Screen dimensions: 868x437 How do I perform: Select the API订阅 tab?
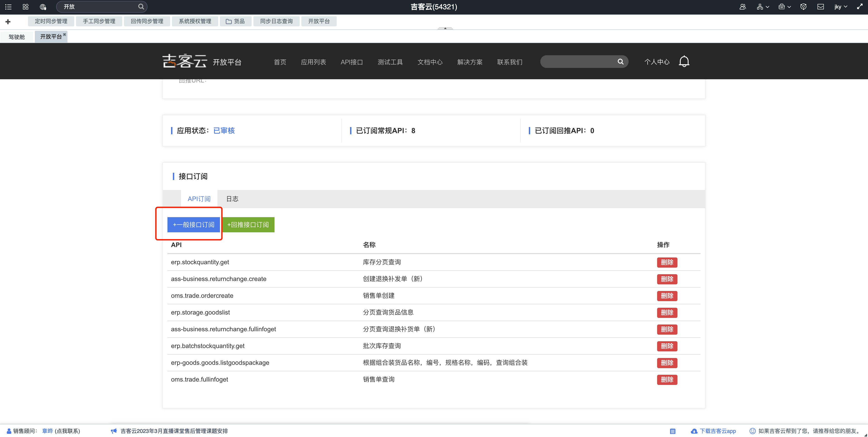click(x=199, y=199)
